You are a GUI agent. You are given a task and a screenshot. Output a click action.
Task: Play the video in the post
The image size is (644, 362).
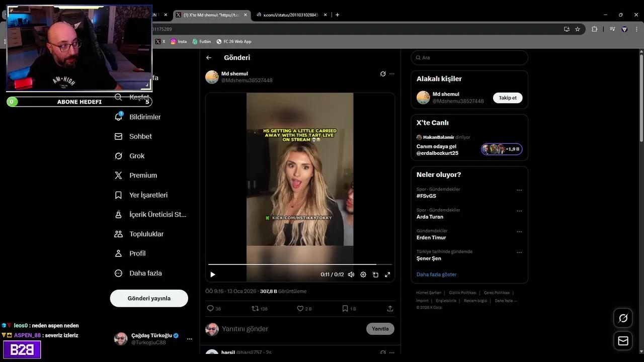click(x=213, y=275)
